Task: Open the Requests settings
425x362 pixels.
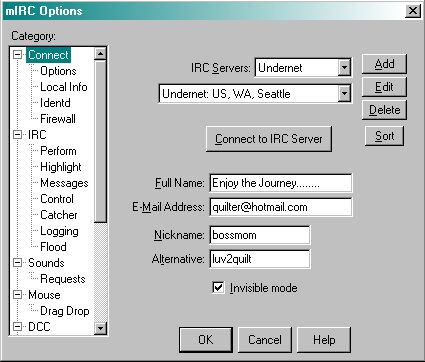Action: [63, 279]
